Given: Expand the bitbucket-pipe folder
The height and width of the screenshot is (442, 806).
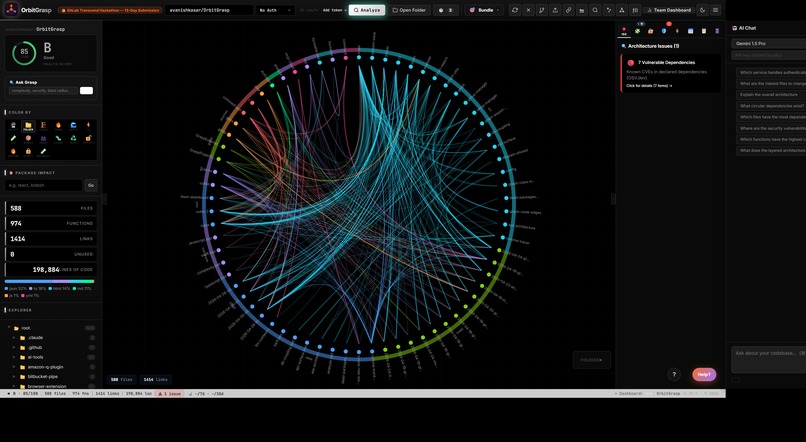Looking at the screenshot, I should pyautogui.click(x=14, y=377).
